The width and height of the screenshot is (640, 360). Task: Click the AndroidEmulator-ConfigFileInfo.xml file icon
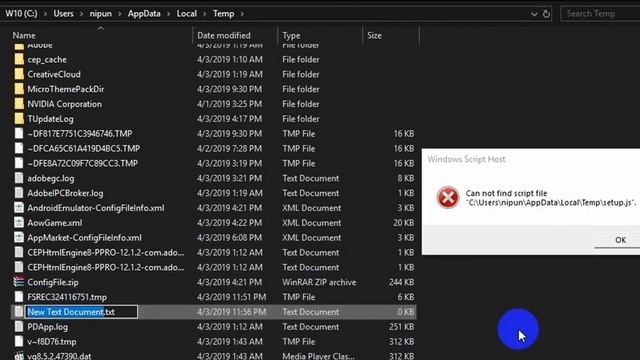tap(19, 208)
